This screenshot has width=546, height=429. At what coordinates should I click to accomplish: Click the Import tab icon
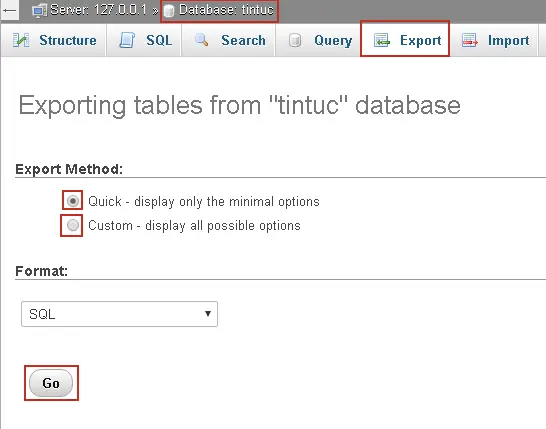point(470,40)
